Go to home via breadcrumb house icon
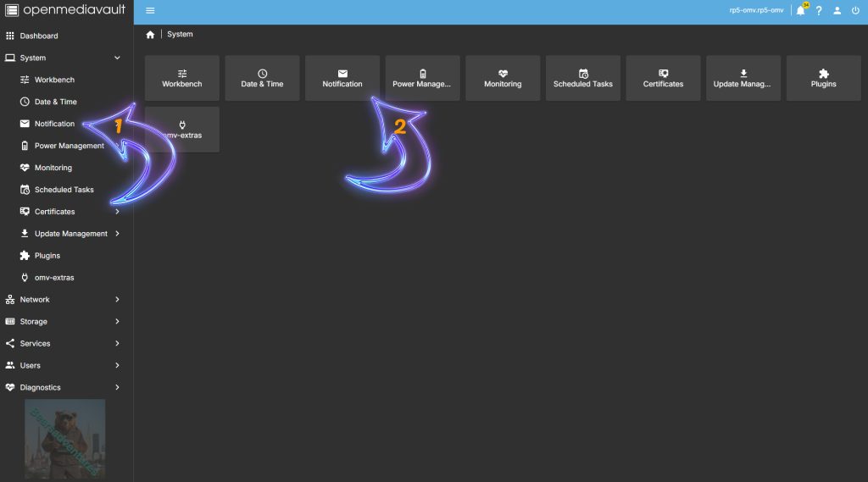868x482 pixels. coord(150,35)
